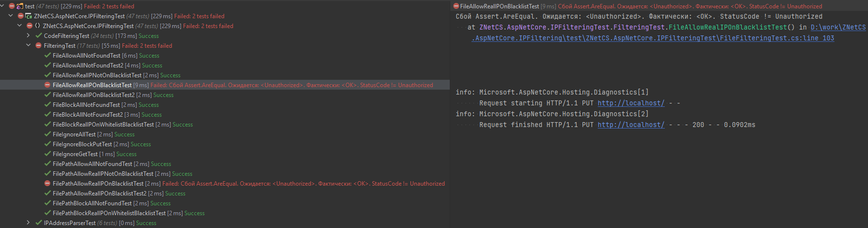Image resolution: width=868 pixels, height=228 pixels.
Task: Click the C# project icon of ZNetCS.AspNetCore.IPFilteringTest
Action: (29, 16)
